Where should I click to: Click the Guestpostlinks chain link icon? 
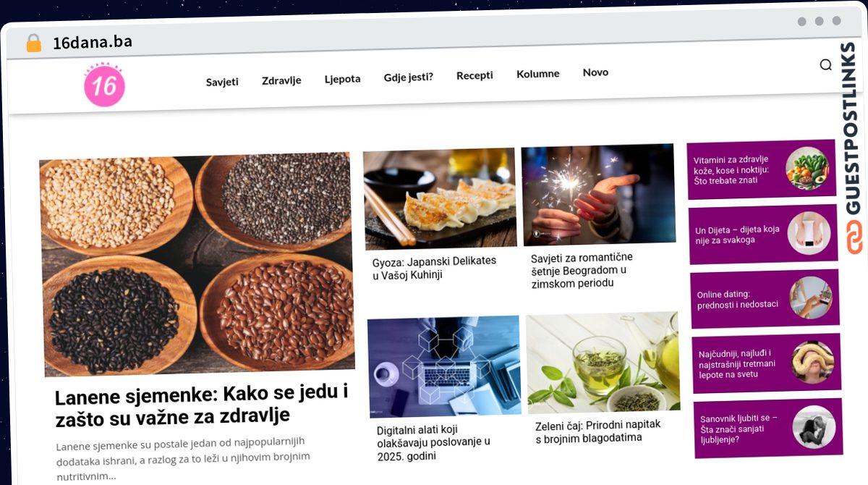[856, 239]
